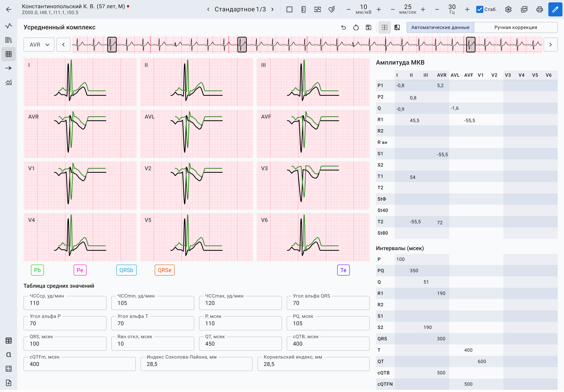Click the add document icon in sidebar
Screen dimensions: 564x392
(9, 383)
